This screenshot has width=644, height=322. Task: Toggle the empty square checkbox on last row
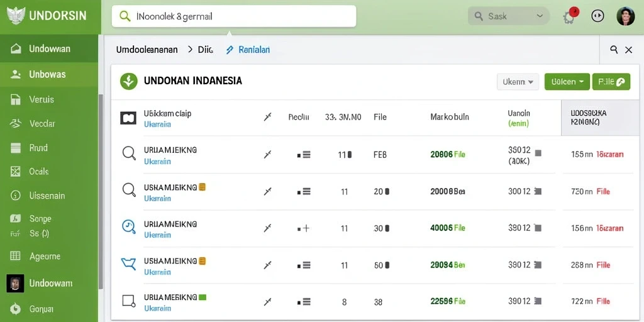click(x=128, y=301)
